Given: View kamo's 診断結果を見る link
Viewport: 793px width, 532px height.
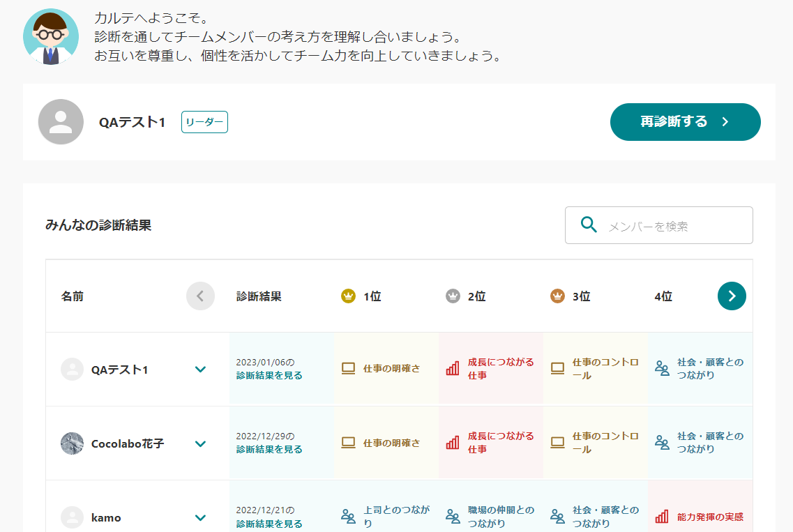Looking at the screenshot, I should (269, 524).
